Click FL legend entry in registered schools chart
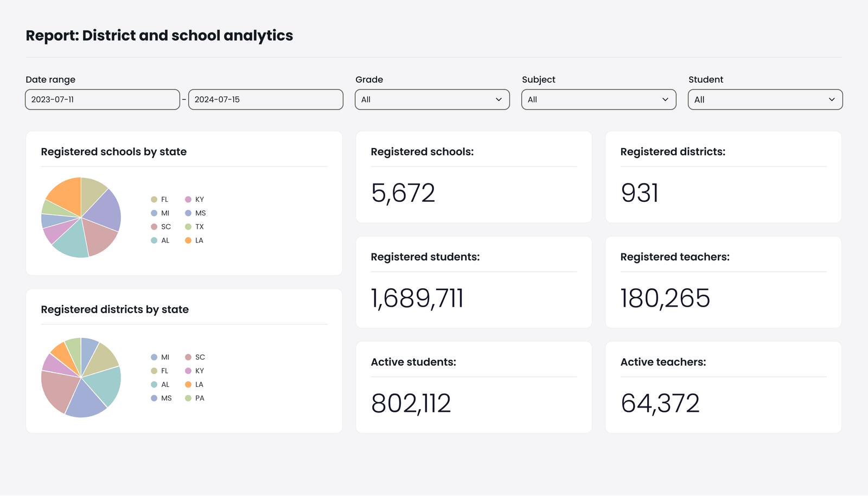The image size is (868, 496). tap(160, 200)
